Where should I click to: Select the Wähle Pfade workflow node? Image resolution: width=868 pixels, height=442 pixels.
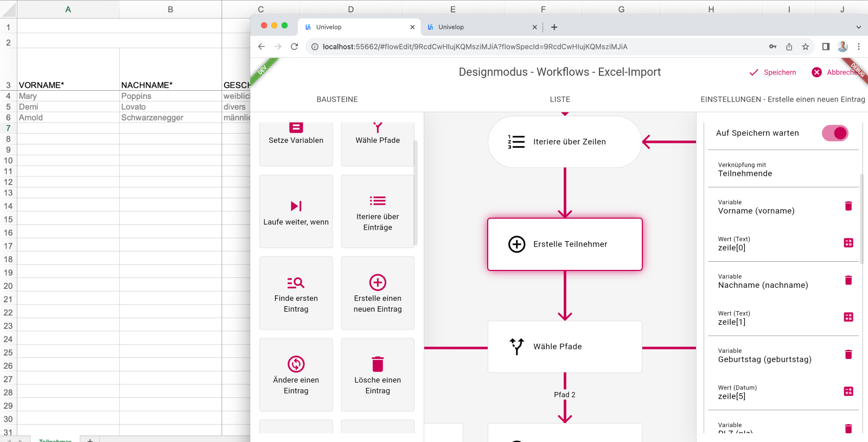pos(565,346)
